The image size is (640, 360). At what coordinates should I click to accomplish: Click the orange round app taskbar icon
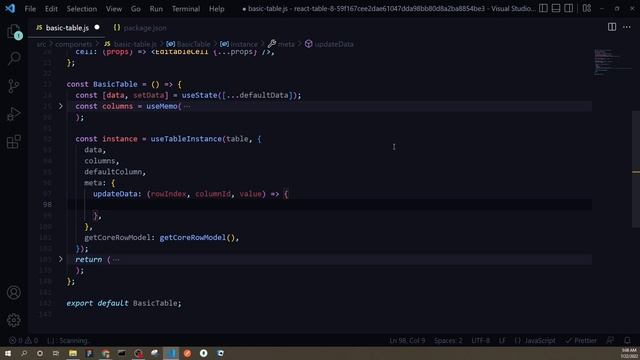click(187, 353)
